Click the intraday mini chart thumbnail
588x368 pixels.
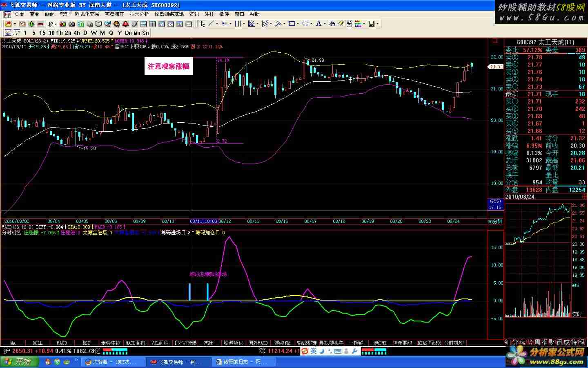538,259
